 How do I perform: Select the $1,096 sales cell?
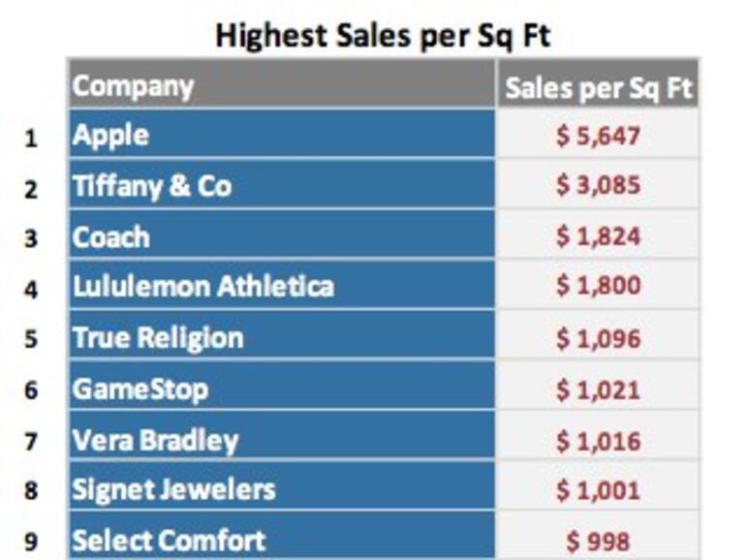tap(598, 338)
